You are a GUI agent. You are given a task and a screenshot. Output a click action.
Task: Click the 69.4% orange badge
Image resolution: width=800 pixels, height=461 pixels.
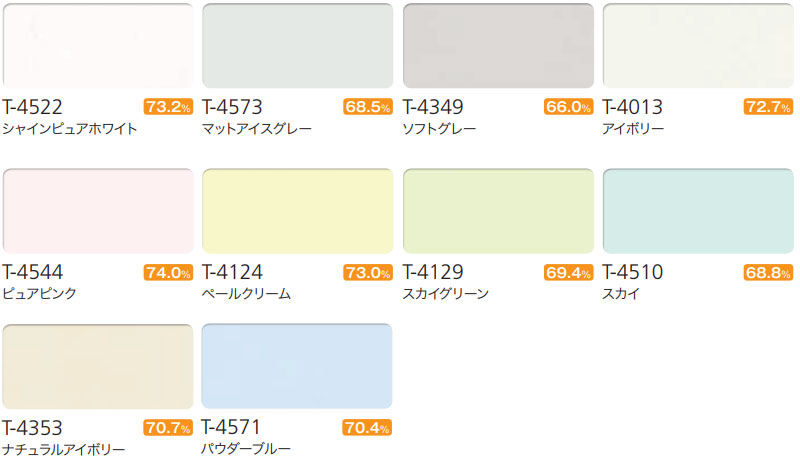coord(568,272)
